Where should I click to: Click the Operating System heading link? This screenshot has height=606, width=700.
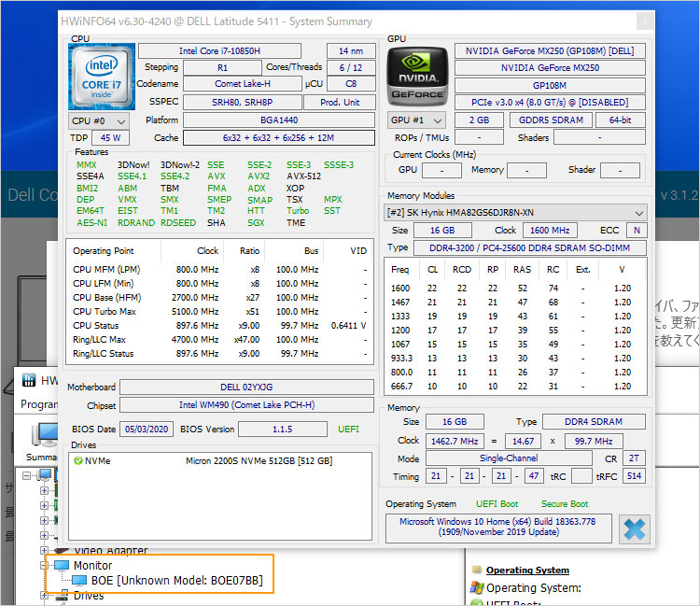tap(527, 570)
